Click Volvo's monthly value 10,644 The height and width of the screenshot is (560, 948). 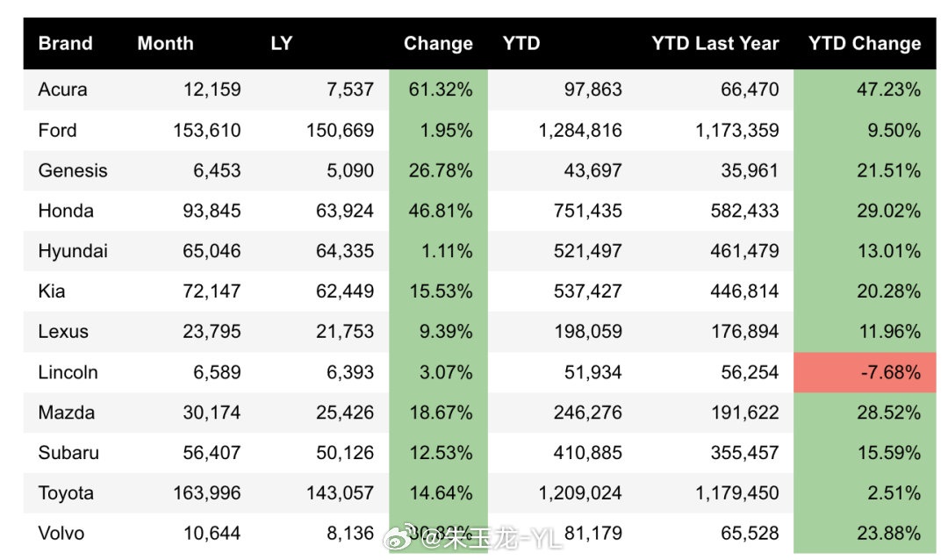[212, 534]
